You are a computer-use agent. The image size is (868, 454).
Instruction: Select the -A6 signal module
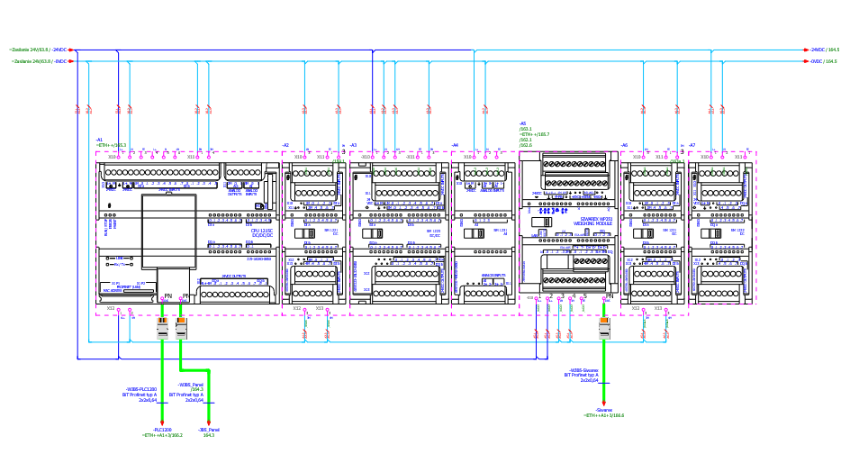click(x=653, y=232)
